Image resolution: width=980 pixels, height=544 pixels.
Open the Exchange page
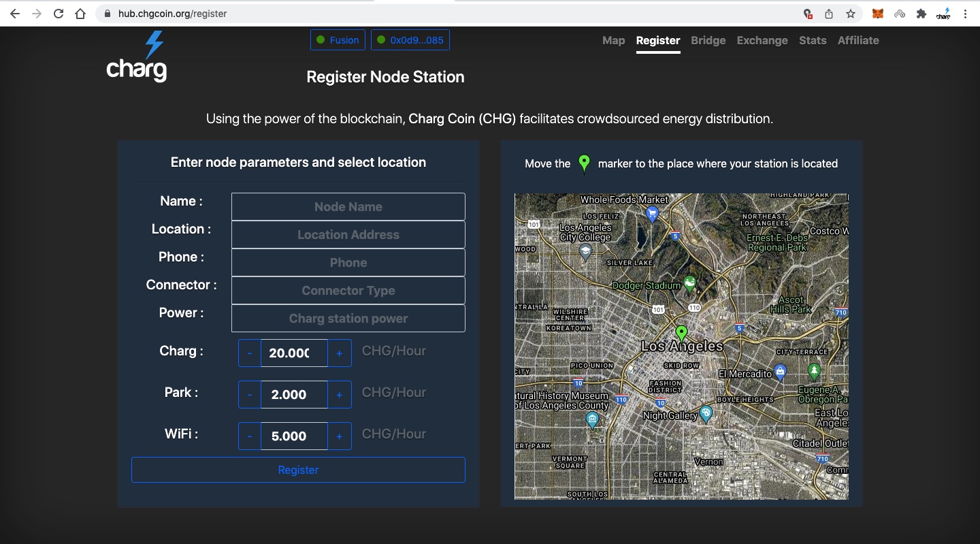762,40
